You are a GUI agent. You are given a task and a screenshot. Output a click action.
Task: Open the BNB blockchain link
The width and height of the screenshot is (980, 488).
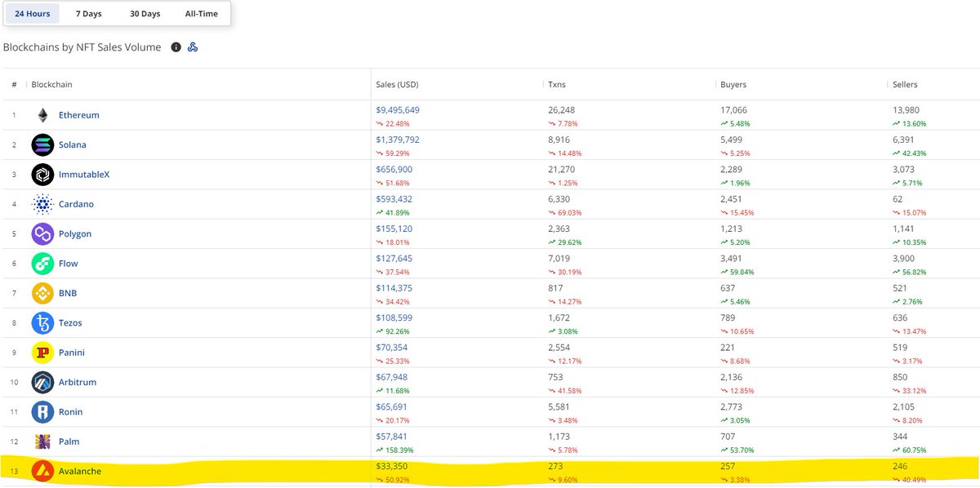click(68, 293)
